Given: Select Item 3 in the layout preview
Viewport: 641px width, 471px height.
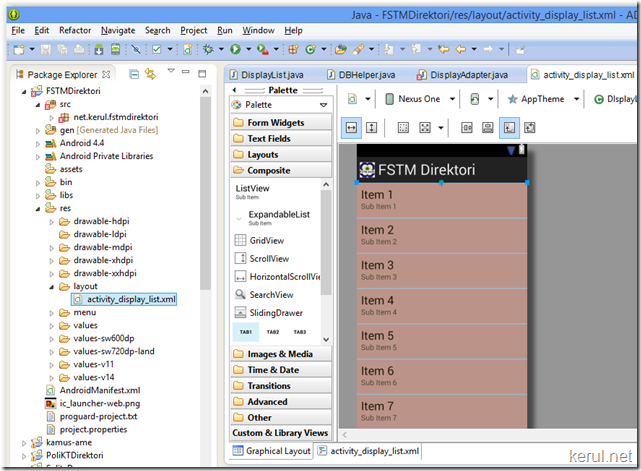Looking at the screenshot, I should point(442,271).
